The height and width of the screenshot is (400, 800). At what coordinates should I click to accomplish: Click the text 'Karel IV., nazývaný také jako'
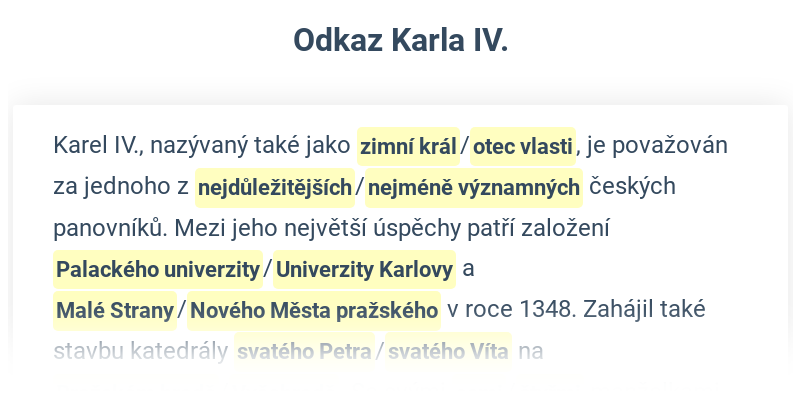[x=202, y=146]
